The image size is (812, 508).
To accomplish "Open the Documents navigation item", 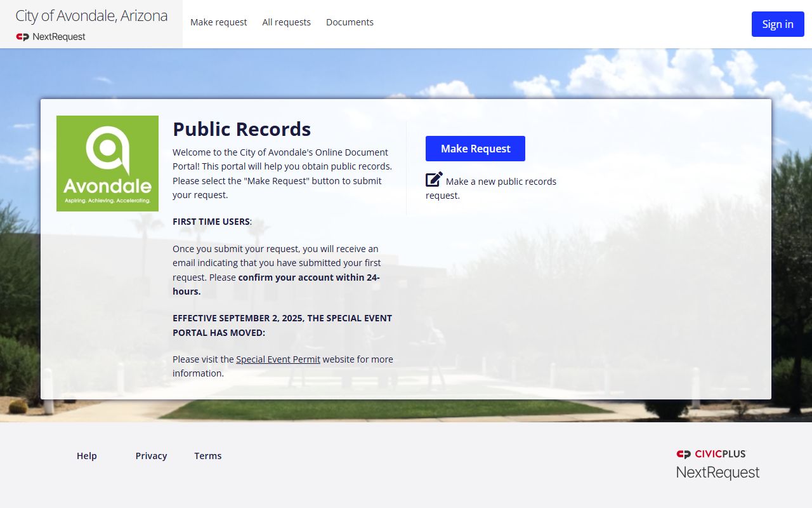I will pos(350,22).
